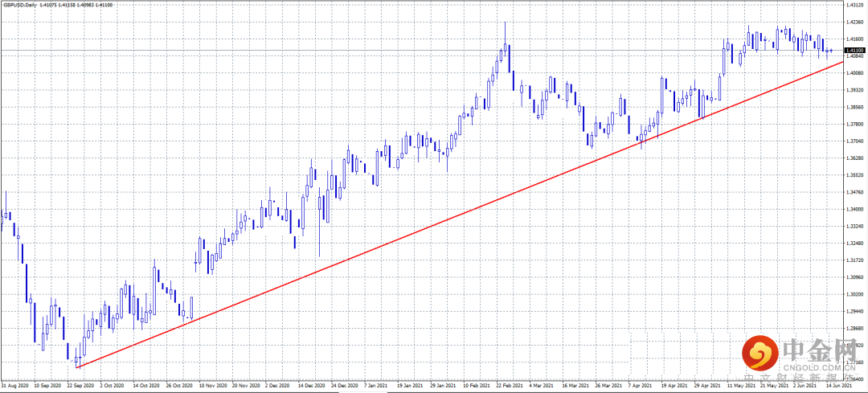The image size is (868, 393).
Task: Click the 1.41600 price axis label
Action: [x=854, y=39]
